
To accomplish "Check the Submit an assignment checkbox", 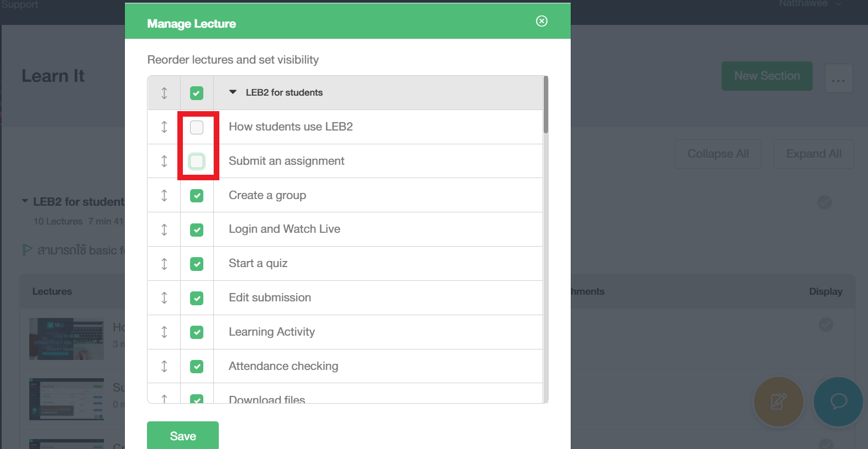I will click(197, 161).
